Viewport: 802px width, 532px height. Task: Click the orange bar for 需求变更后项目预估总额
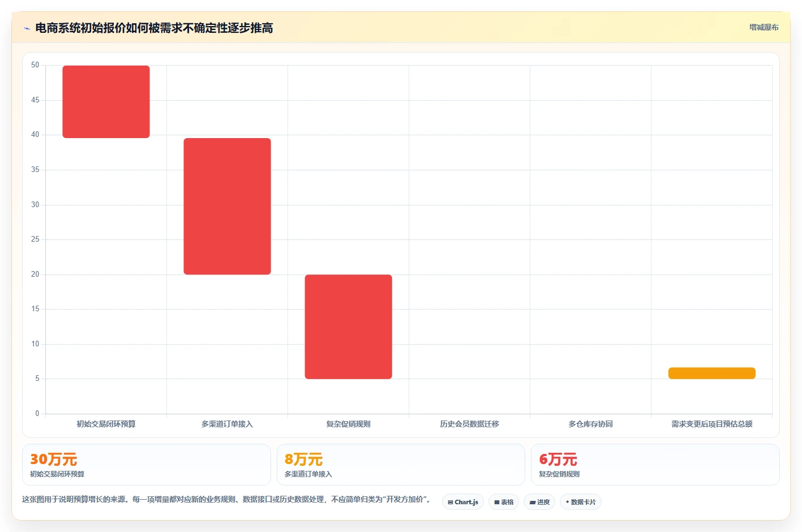[712, 373]
